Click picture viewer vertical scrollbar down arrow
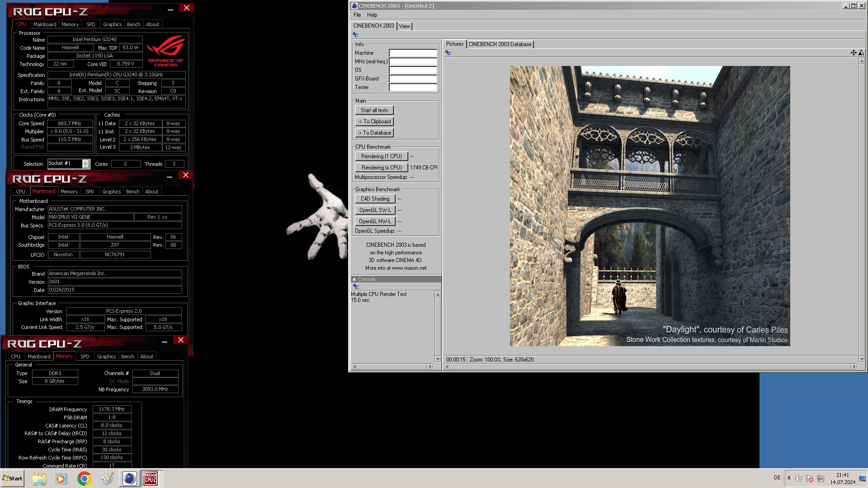Screen dimensions: 868x488 pos(862,359)
